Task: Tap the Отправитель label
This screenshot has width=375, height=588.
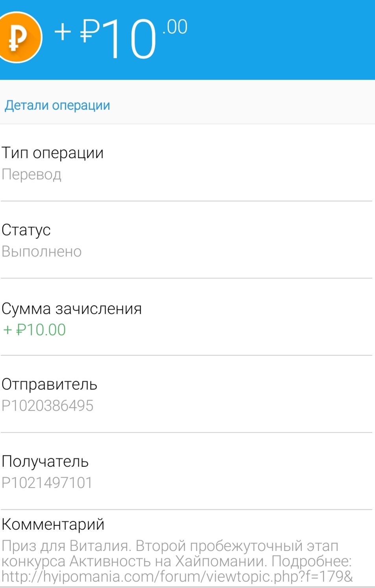Action: point(49,384)
